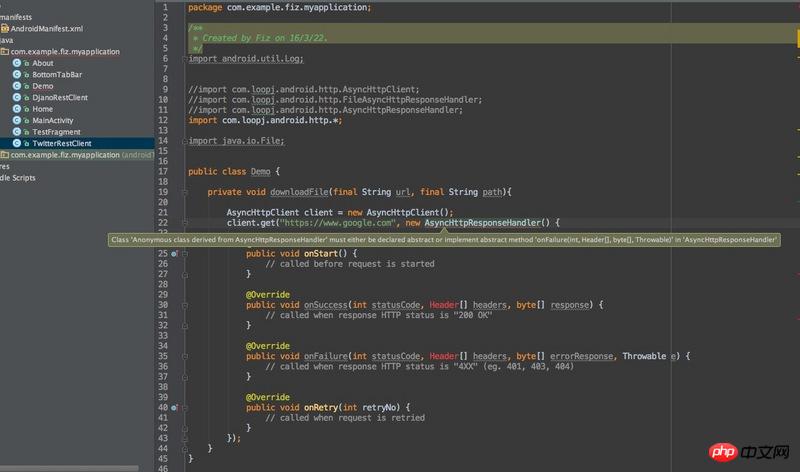Click the override gutter icon at line 40
The height and width of the screenshot is (472, 800).
(174, 408)
